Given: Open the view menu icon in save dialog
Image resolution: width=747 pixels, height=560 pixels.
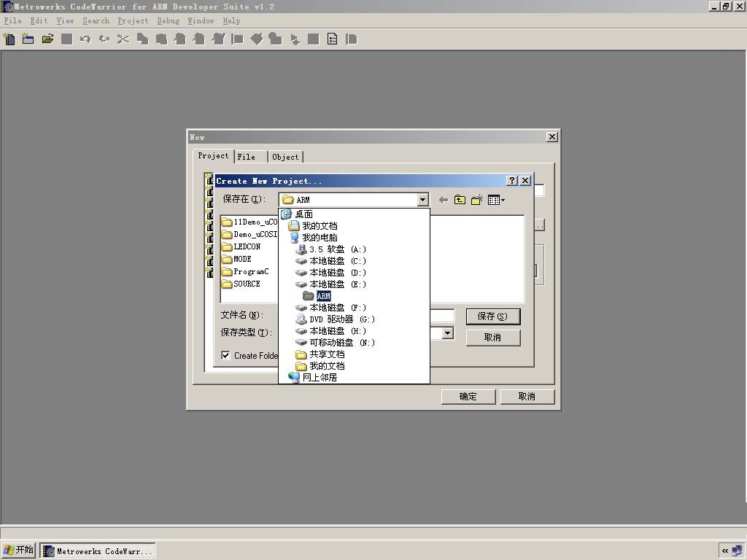Looking at the screenshot, I should [496, 200].
